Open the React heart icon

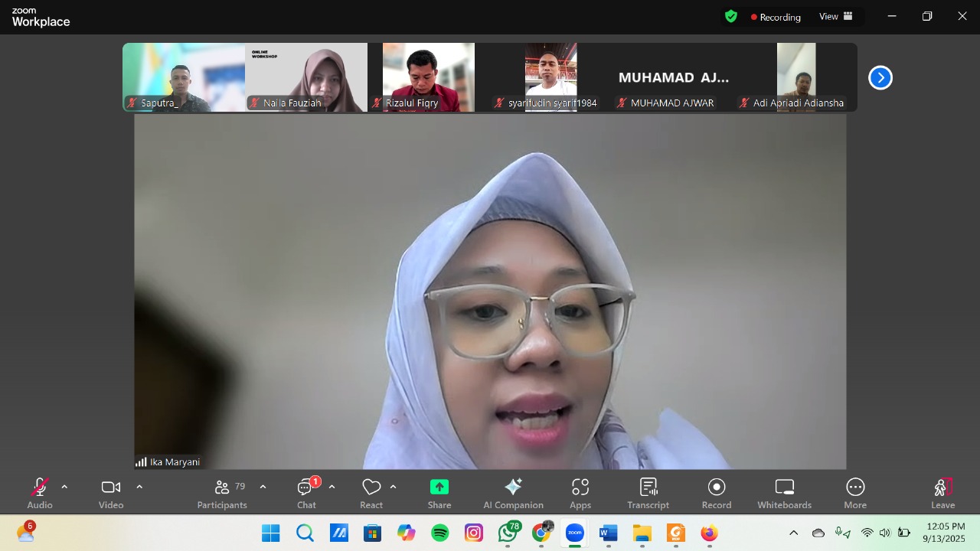click(x=371, y=487)
